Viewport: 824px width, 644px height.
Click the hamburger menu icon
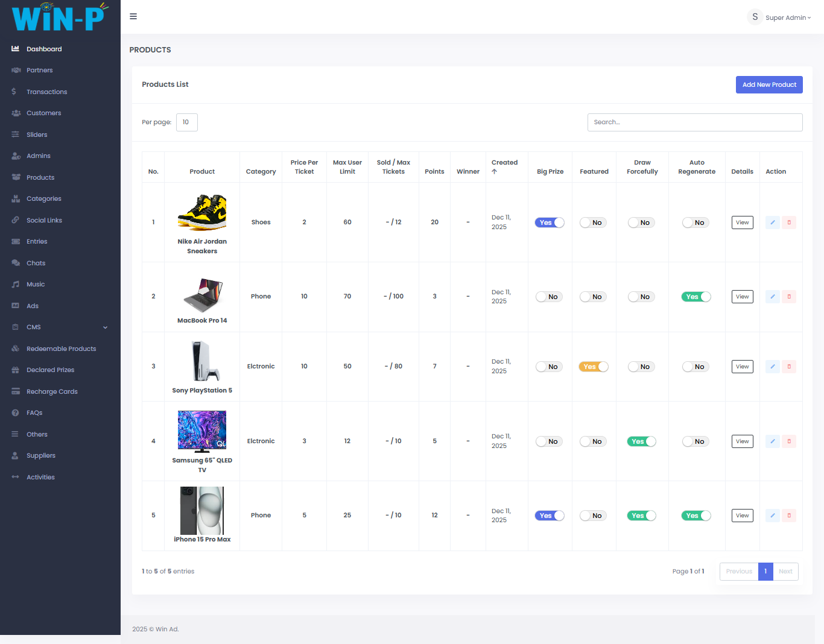(x=133, y=16)
